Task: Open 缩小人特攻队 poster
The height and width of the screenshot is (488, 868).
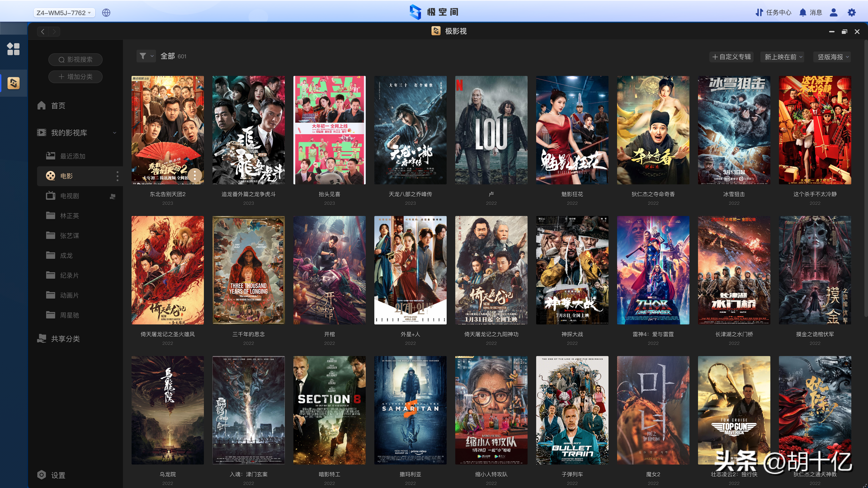Action: click(491, 410)
